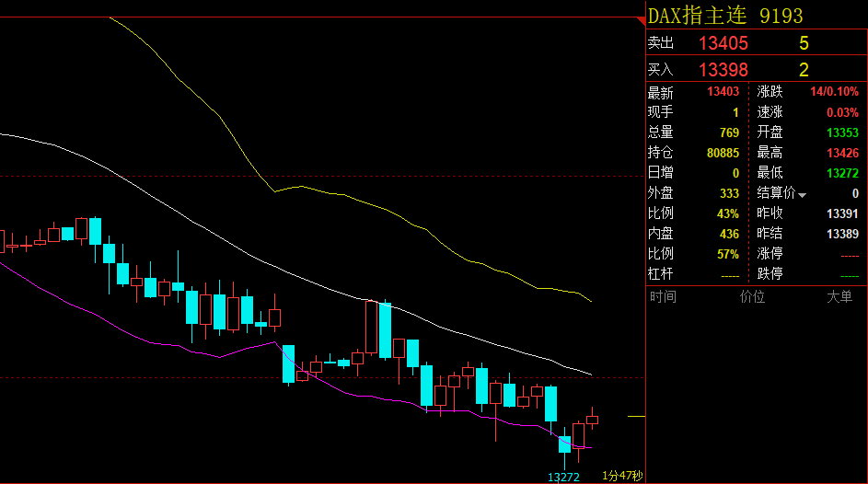Click the 总量 value 769
The width and height of the screenshot is (868, 484).
(x=729, y=133)
